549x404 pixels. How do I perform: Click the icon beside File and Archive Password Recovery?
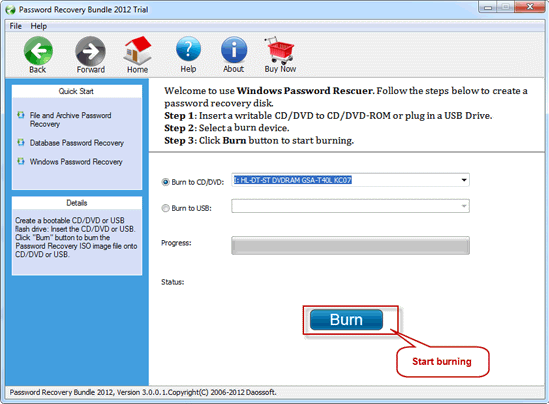(21, 115)
